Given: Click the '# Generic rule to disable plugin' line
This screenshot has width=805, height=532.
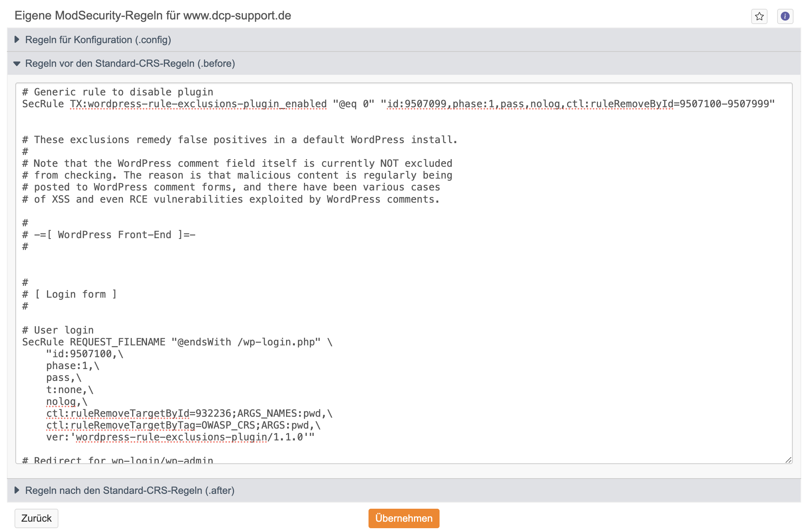Looking at the screenshot, I should pos(118,92).
